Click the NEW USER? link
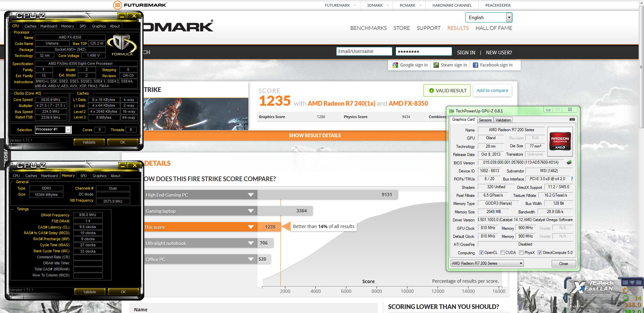This screenshot has width=644, height=313. [499, 53]
